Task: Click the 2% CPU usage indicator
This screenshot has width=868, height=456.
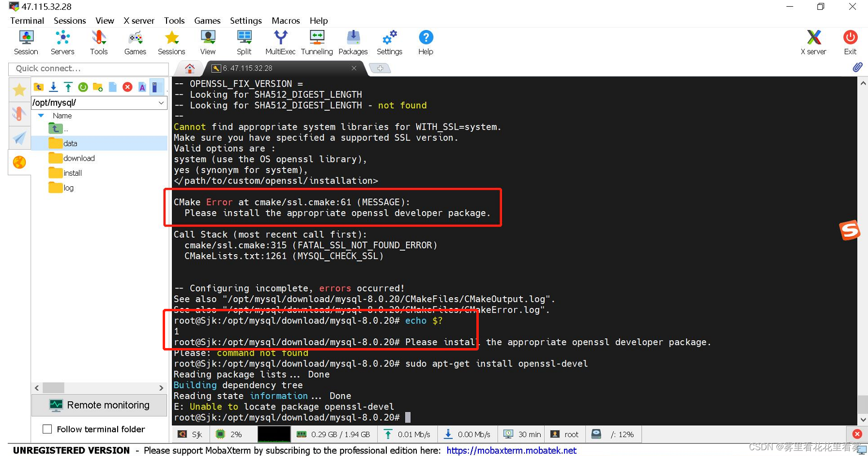Action: tap(229, 434)
